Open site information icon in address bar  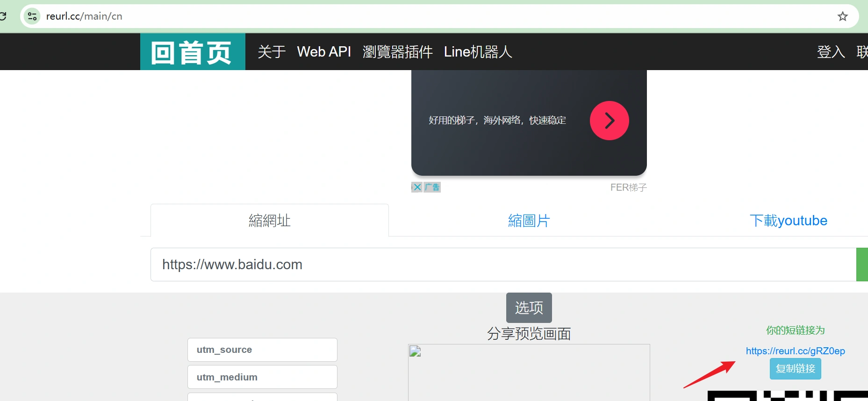32,16
